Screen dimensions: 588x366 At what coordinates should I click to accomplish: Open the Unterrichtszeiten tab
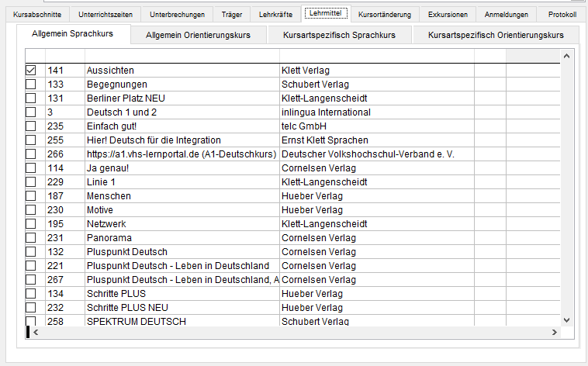(x=105, y=15)
